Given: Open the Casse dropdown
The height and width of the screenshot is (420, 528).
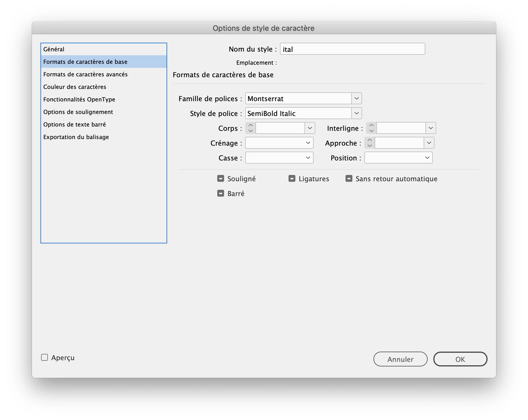Looking at the screenshot, I should 279,158.
